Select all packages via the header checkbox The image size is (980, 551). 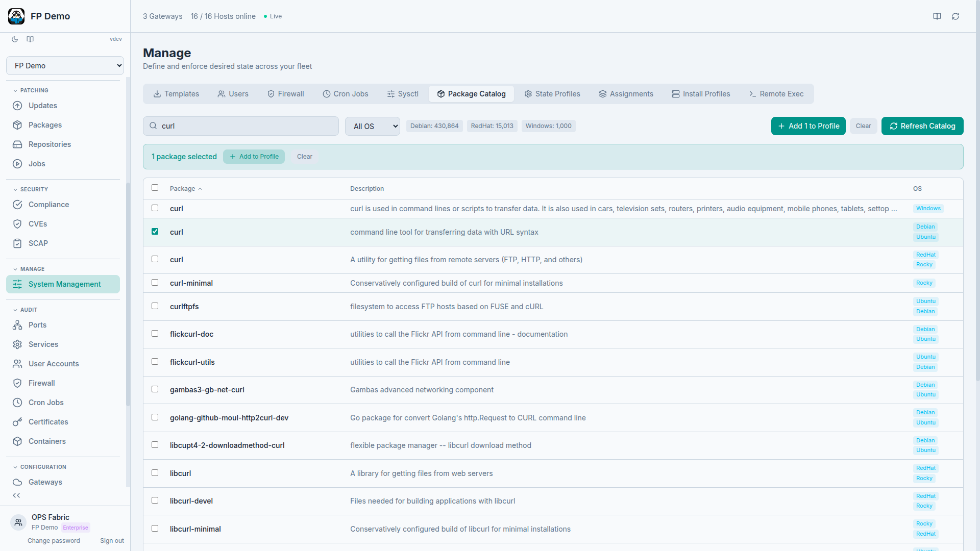click(x=155, y=188)
